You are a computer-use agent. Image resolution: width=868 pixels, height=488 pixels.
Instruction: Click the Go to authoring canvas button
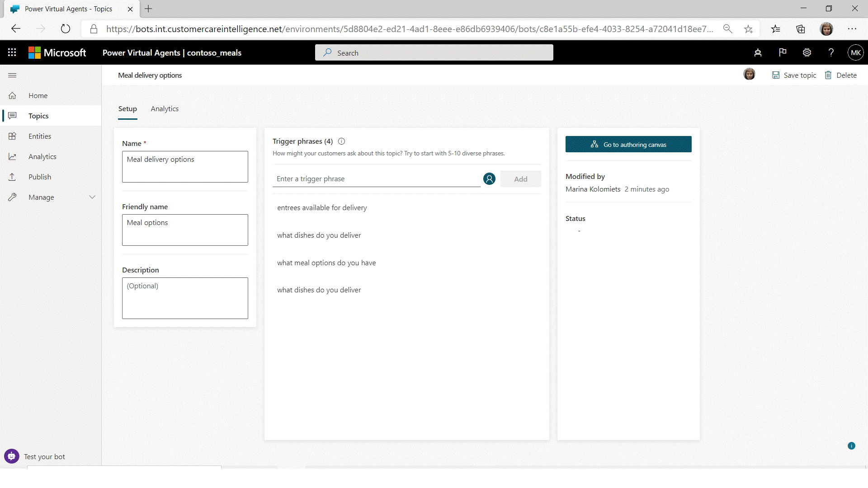pyautogui.click(x=628, y=144)
